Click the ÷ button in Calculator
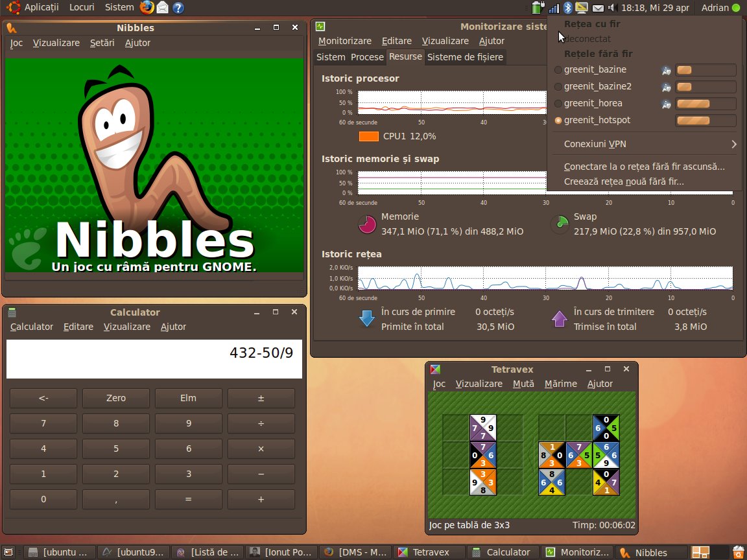Image resolution: width=747 pixels, height=560 pixels. coord(261,423)
